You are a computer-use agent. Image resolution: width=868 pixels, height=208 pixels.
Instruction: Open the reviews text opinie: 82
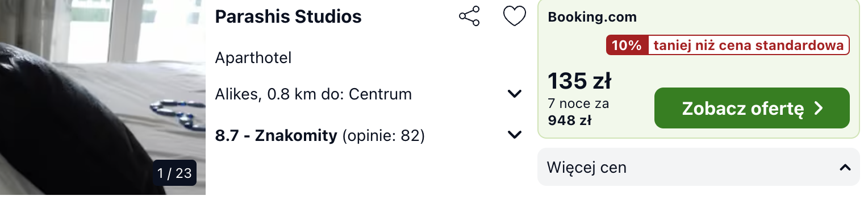(383, 136)
